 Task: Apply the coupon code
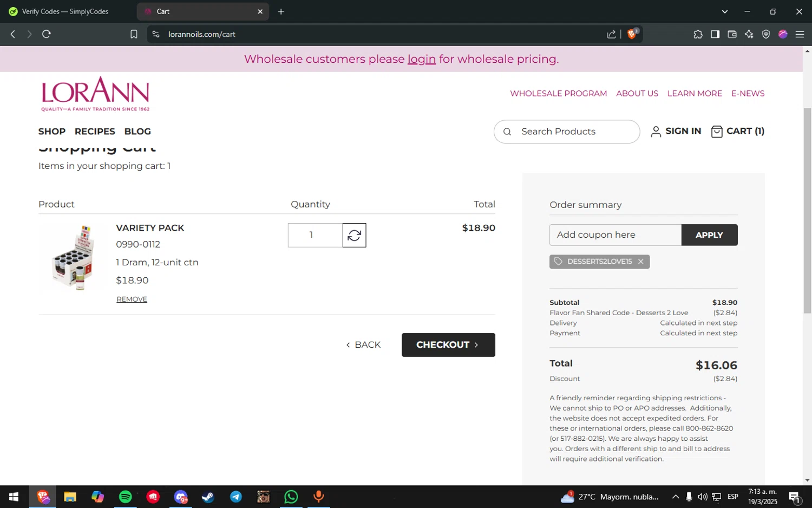coord(709,235)
